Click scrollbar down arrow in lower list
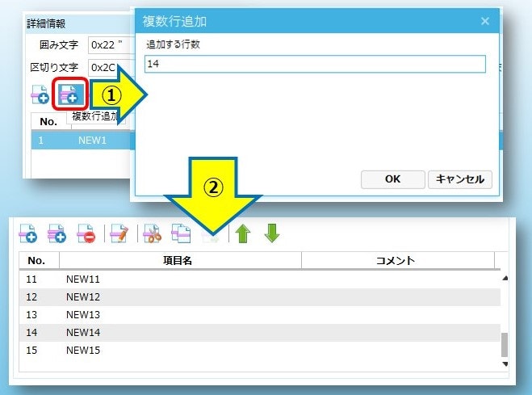 coord(505,364)
